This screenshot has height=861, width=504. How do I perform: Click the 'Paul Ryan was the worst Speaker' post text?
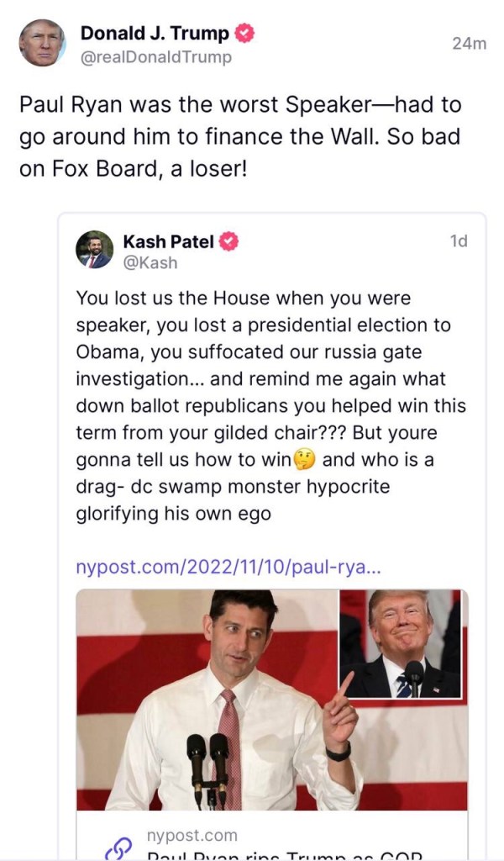(x=239, y=136)
